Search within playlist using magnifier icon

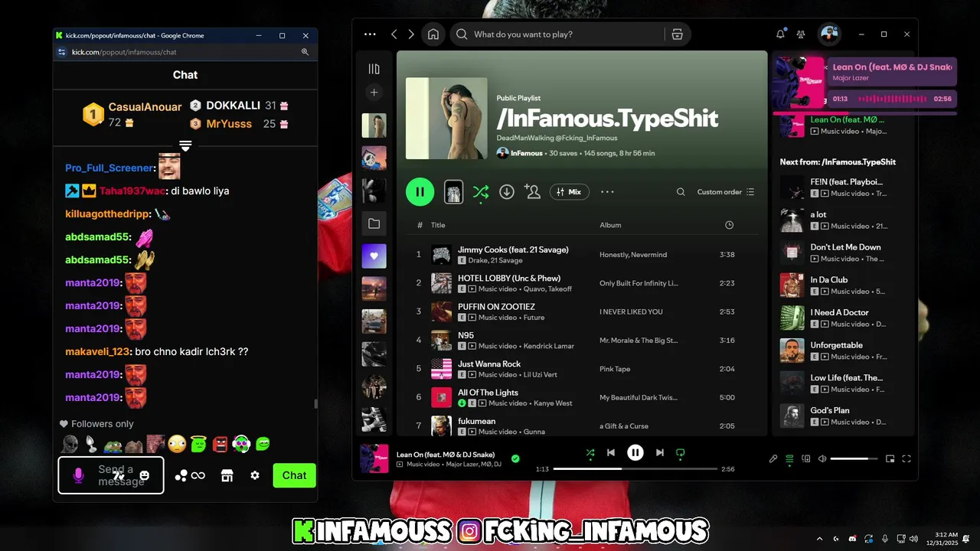click(x=681, y=192)
